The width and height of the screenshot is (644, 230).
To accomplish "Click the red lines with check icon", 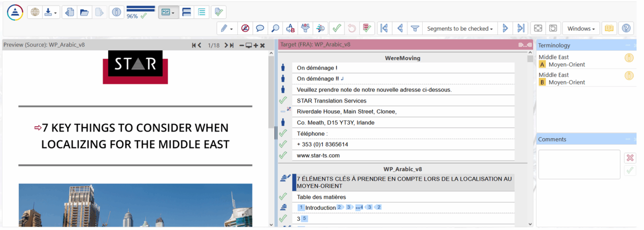I will tap(367, 28).
